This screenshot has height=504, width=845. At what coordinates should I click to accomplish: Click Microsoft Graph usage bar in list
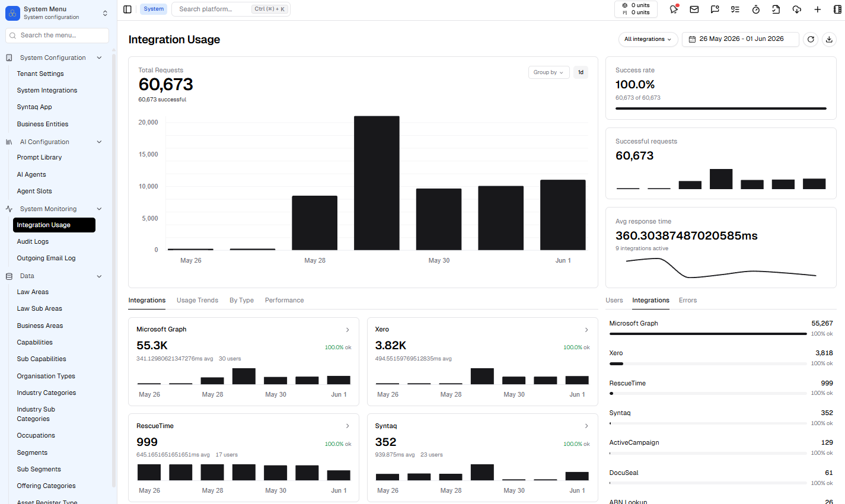coord(708,334)
